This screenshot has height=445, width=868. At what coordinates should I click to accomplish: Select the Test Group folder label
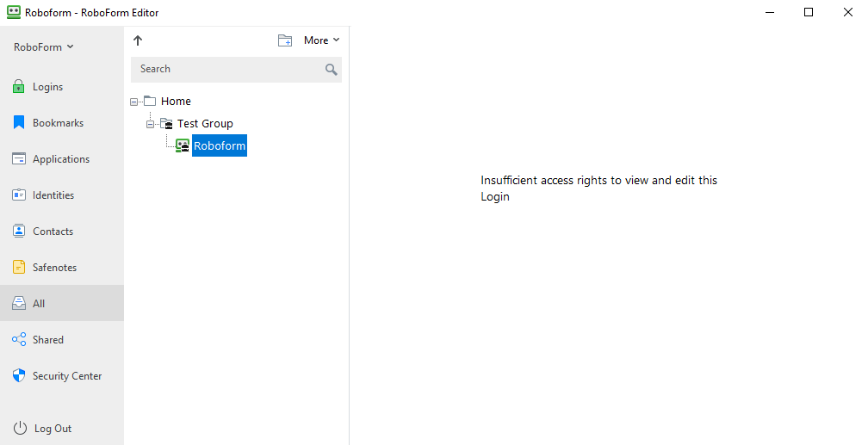[205, 123]
